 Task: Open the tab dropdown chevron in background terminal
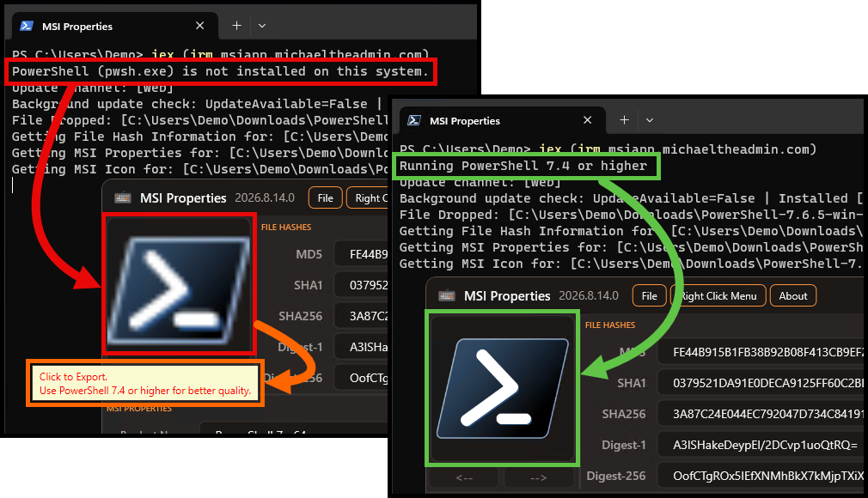tap(262, 26)
